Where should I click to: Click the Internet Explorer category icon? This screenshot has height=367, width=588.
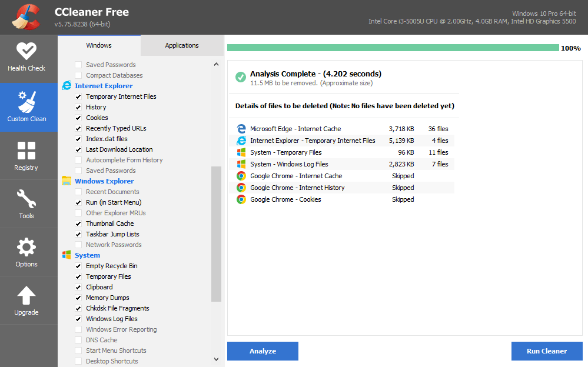pyautogui.click(x=67, y=85)
